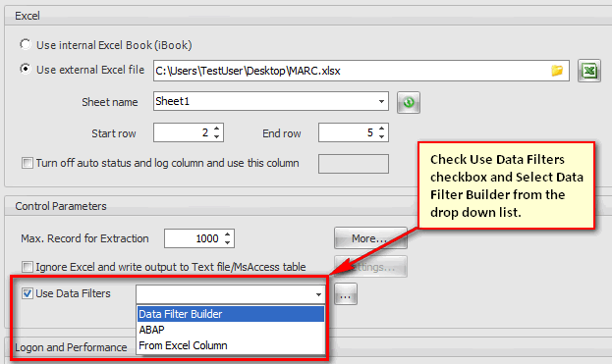This screenshot has width=612, height=364.
Task: Select Use external Excel file radio
Action: (26, 69)
